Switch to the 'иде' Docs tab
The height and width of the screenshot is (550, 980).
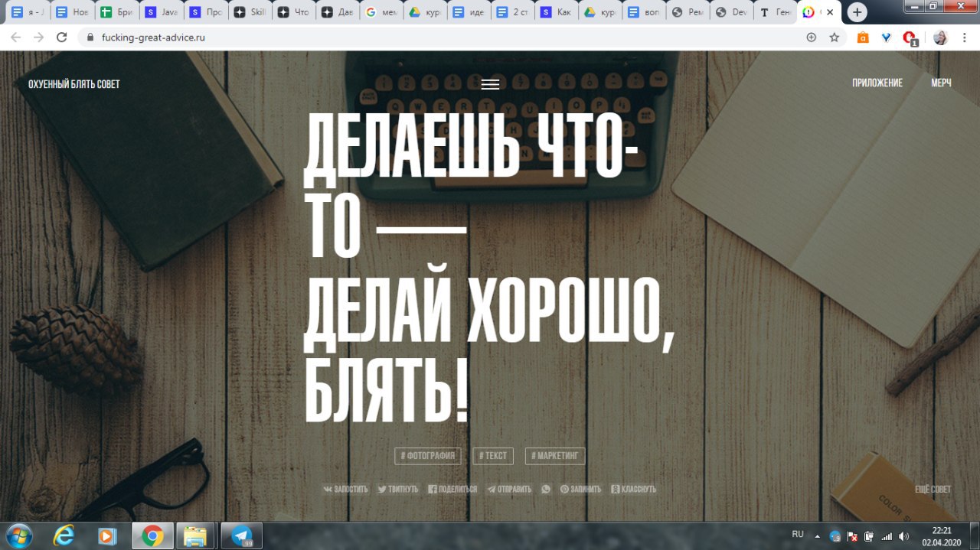pyautogui.click(x=469, y=12)
